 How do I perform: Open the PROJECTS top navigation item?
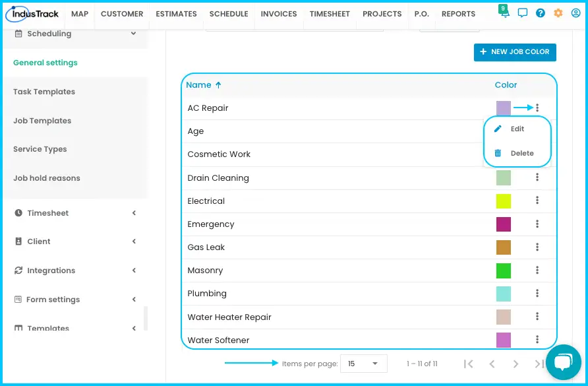point(382,14)
